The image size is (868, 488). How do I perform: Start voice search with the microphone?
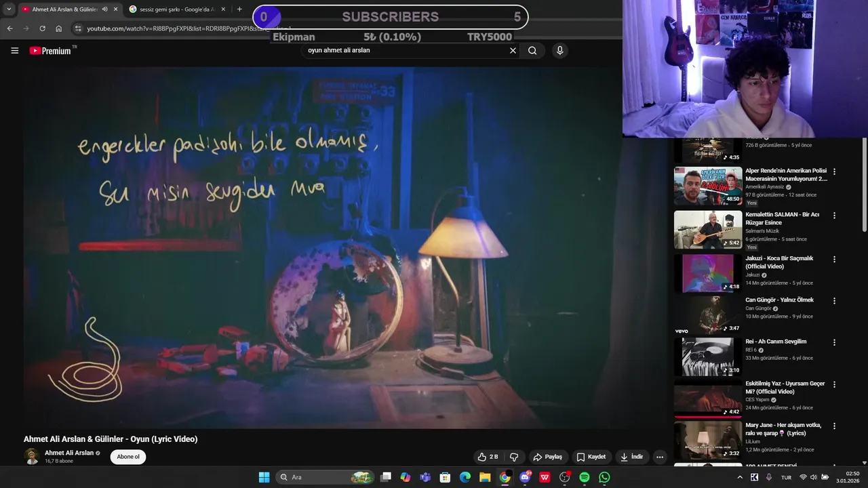pos(559,50)
